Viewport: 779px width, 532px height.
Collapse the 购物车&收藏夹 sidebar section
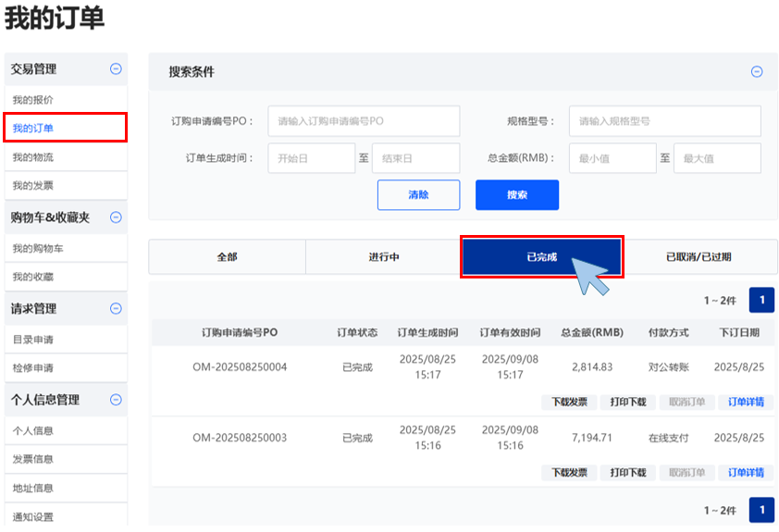pos(116,217)
